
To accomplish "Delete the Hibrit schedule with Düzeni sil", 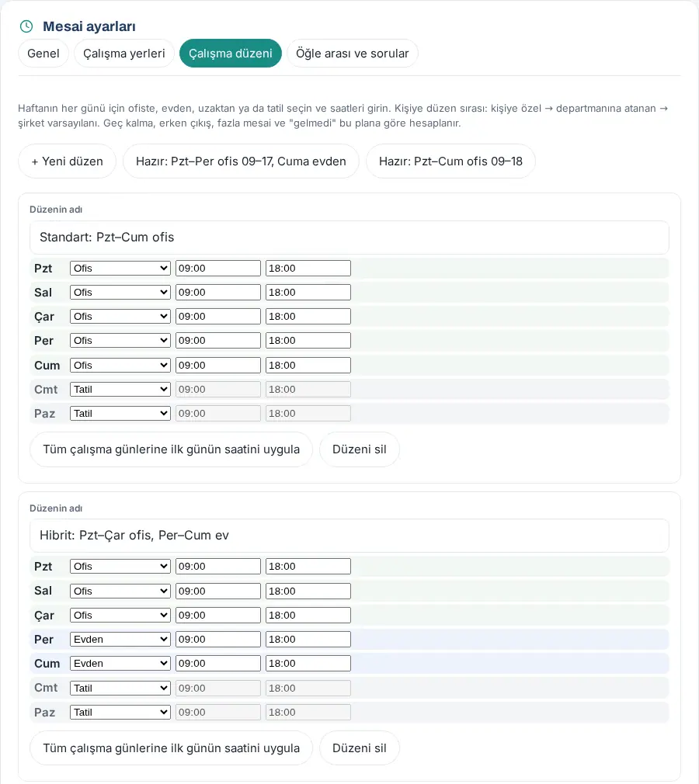I will [x=360, y=748].
